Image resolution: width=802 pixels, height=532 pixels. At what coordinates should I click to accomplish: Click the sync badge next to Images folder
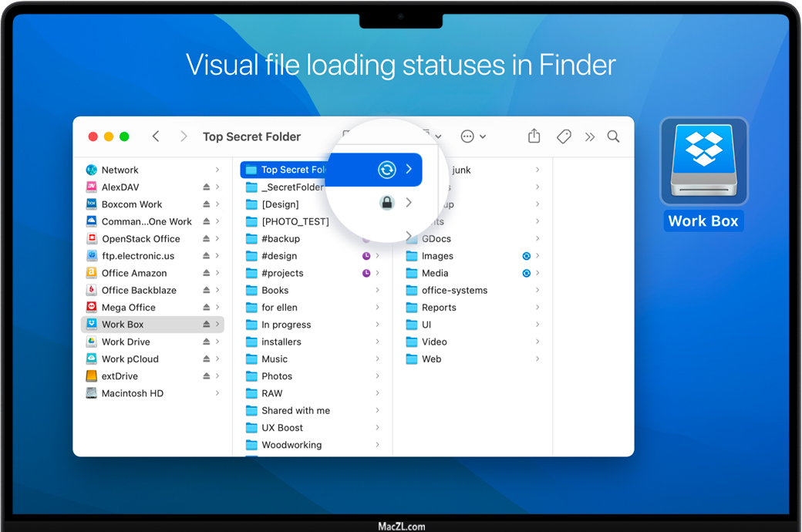(526, 256)
